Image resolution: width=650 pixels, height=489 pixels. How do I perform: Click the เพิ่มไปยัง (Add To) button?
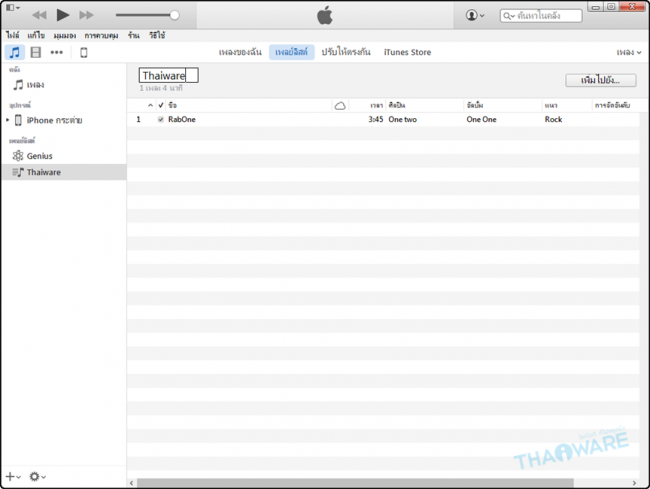coord(601,80)
